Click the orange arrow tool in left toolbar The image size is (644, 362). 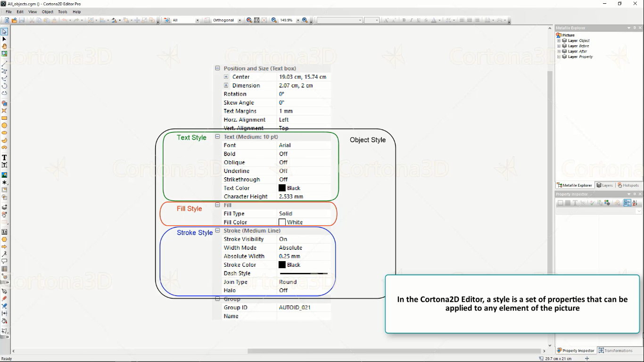point(4,247)
